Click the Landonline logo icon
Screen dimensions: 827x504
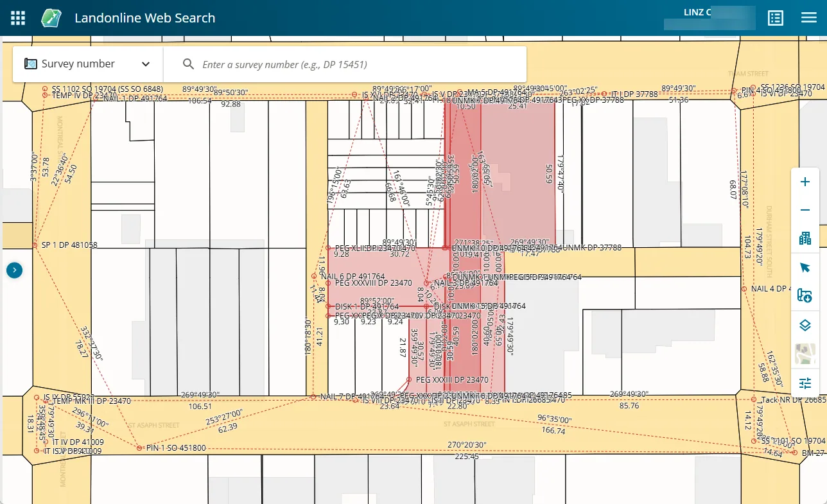[51, 18]
